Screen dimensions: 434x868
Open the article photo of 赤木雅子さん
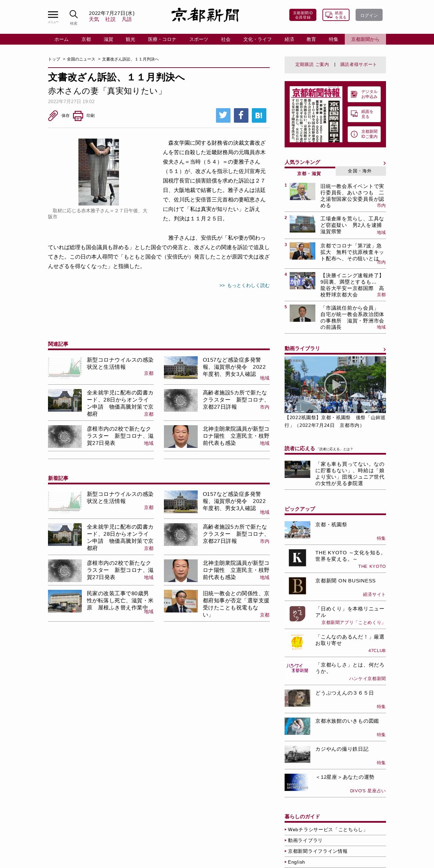pyautogui.click(x=99, y=172)
